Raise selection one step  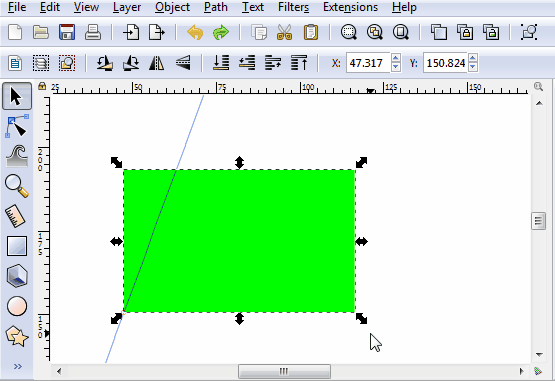[x=273, y=63]
